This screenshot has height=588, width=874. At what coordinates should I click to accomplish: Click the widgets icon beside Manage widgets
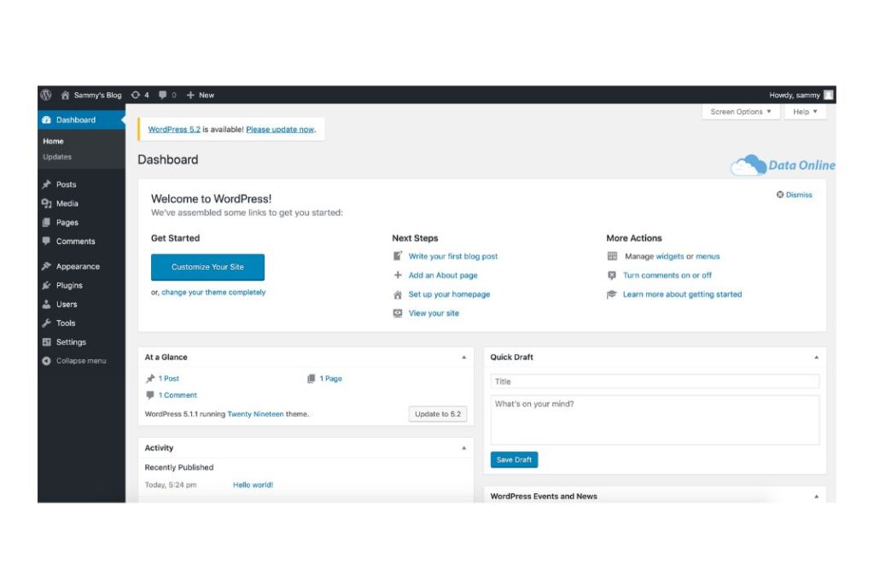pyautogui.click(x=612, y=256)
